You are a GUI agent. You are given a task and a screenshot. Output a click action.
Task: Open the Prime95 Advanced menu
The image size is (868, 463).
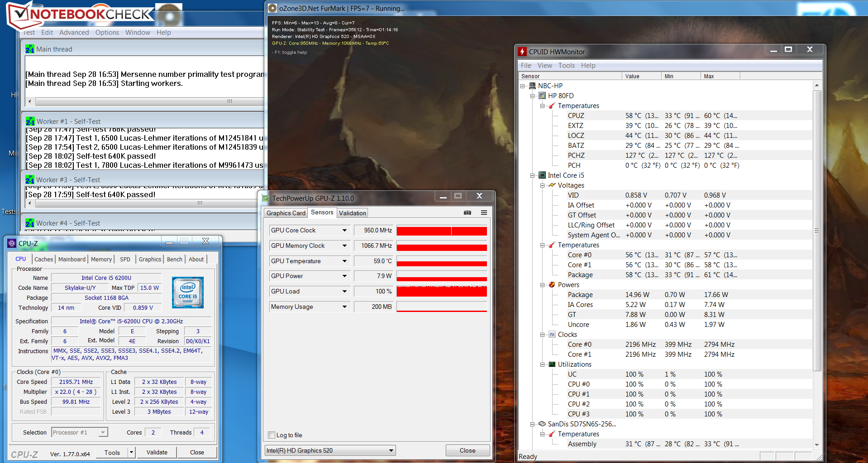[74, 33]
